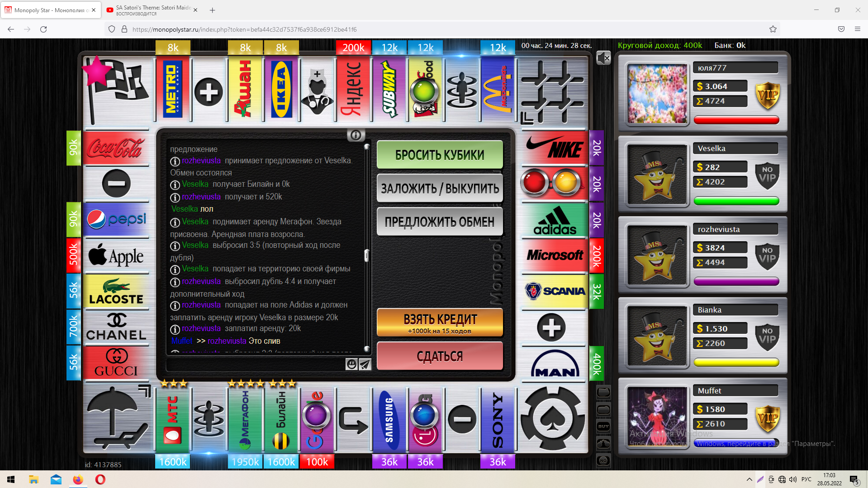Open a new browser tab
The image size is (868, 488).
click(212, 10)
